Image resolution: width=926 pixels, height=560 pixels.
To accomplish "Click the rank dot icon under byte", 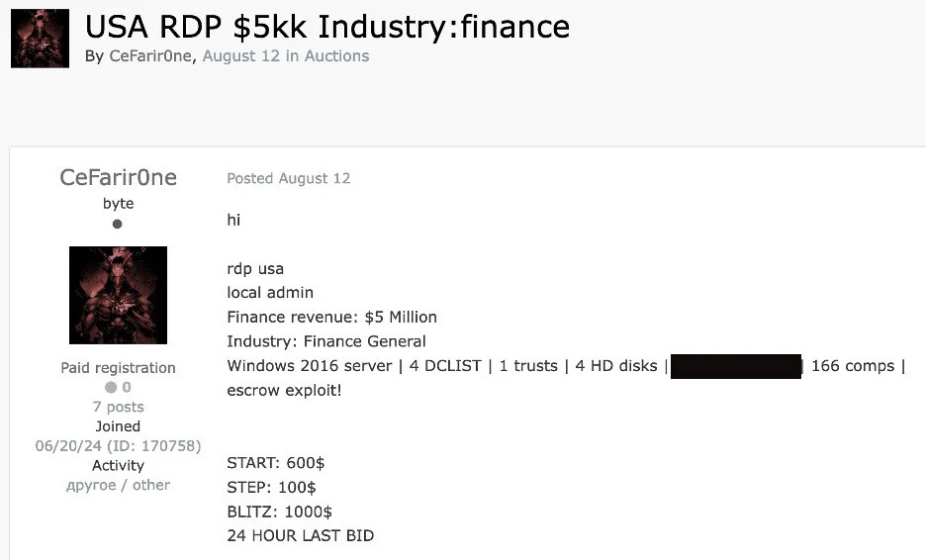I will click(x=118, y=225).
